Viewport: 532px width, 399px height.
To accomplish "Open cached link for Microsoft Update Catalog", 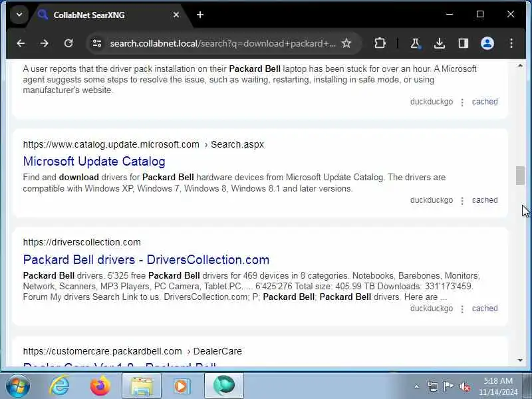I will pos(485,200).
